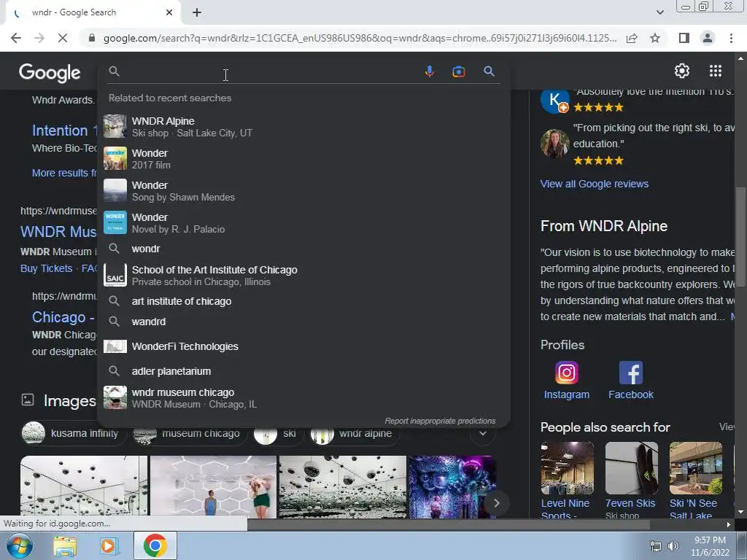Go back with browser back arrow
Viewport: 747px width, 560px height.
pos(16,38)
